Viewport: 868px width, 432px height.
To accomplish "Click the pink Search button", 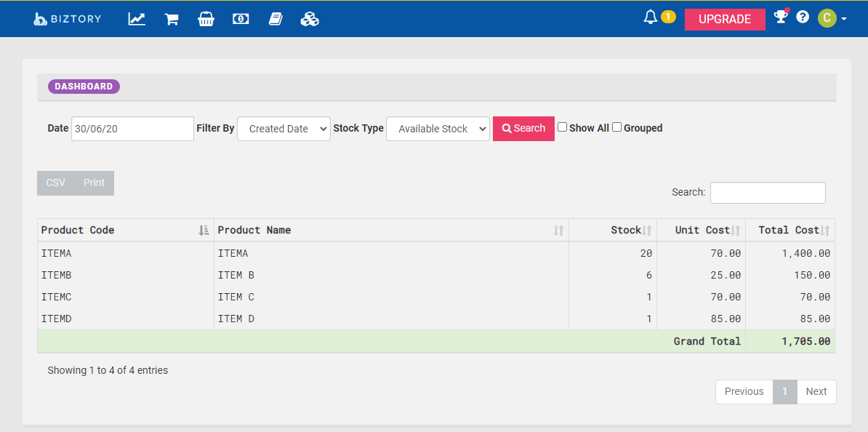I will [x=523, y=129].
